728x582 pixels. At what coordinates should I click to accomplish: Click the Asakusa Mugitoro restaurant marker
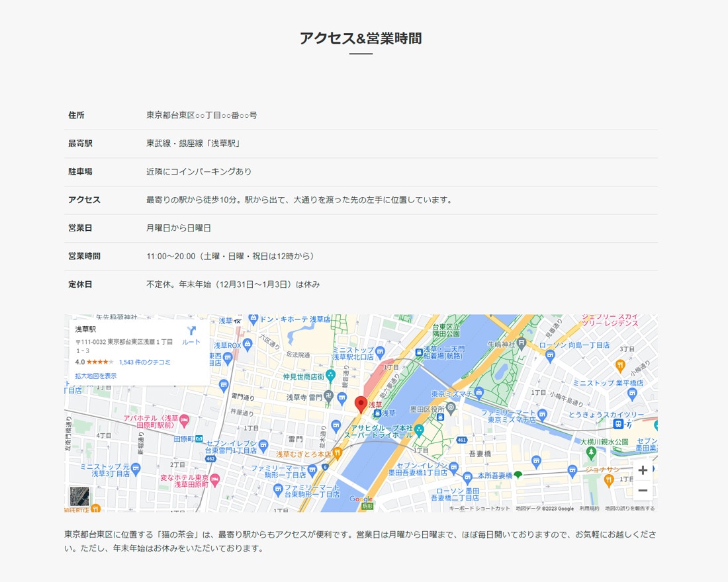tap(337, 452)
